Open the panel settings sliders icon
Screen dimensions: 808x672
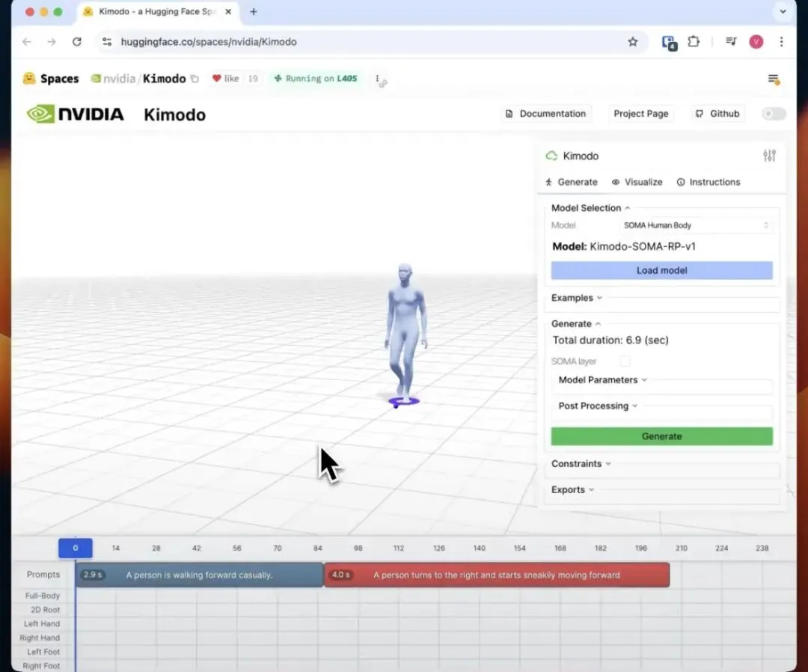point(769,156)
